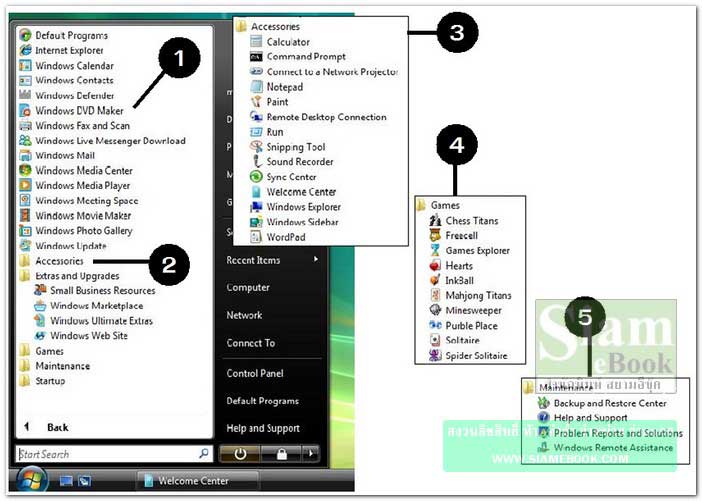The width and height of the screenshot is (702, 501).
Task: Click in the Start Search box
Action: tap(114, 454)
